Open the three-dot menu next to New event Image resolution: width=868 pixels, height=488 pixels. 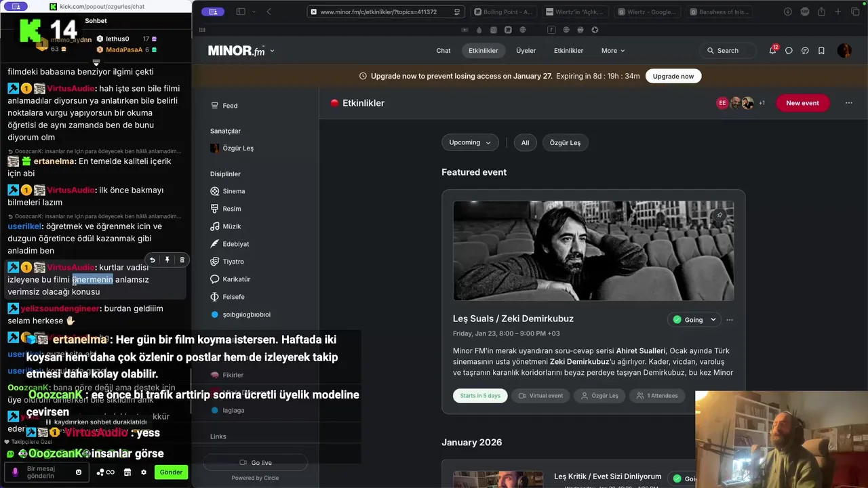849,103
